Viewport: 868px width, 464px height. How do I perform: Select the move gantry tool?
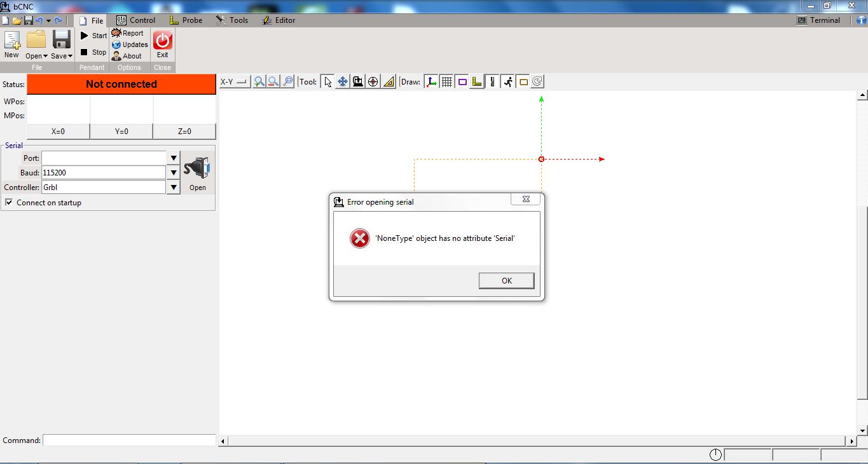pos(358,81)
